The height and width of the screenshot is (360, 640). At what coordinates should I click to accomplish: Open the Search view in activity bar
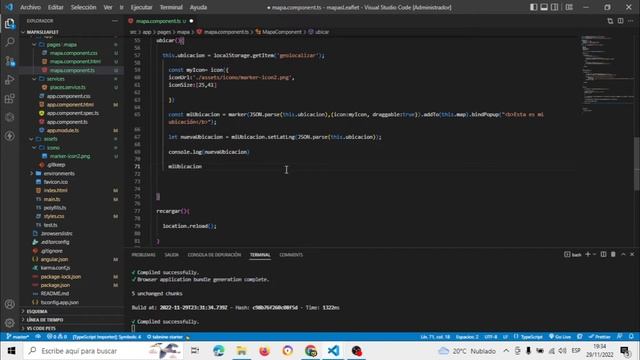(9, 42)
